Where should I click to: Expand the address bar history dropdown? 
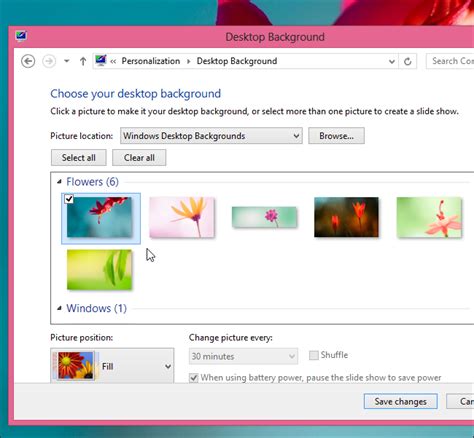click(392, 61)
